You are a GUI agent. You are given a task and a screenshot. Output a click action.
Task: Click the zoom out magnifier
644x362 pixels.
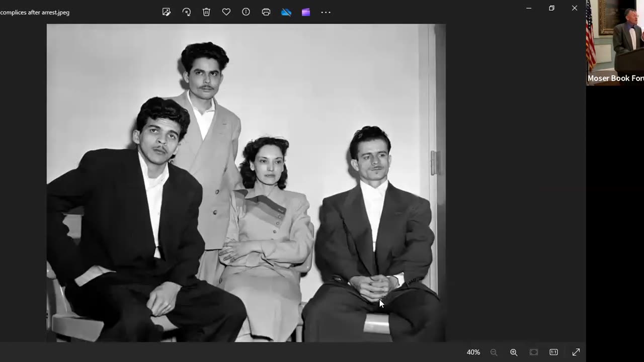click(x=494, y=352)
